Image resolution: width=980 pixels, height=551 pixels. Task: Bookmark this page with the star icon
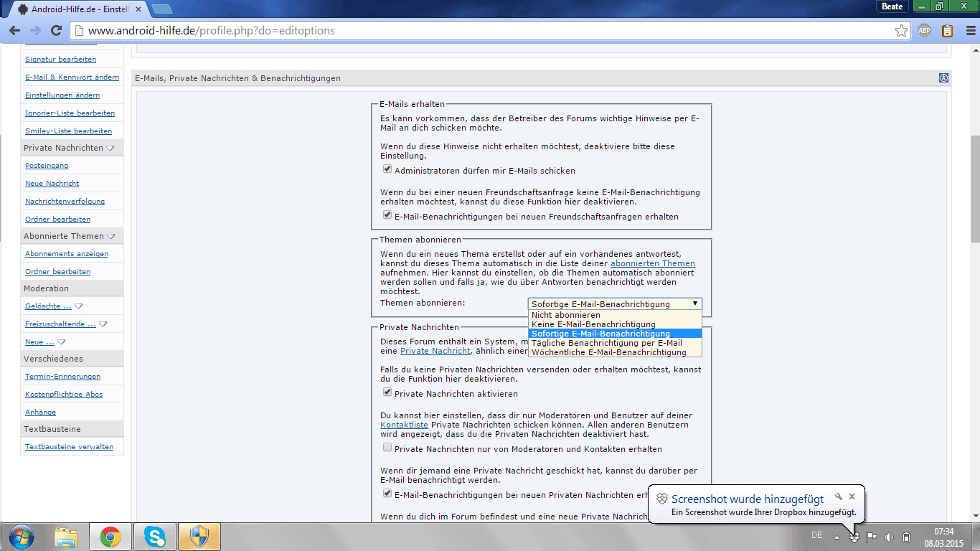tap(901, 31)
